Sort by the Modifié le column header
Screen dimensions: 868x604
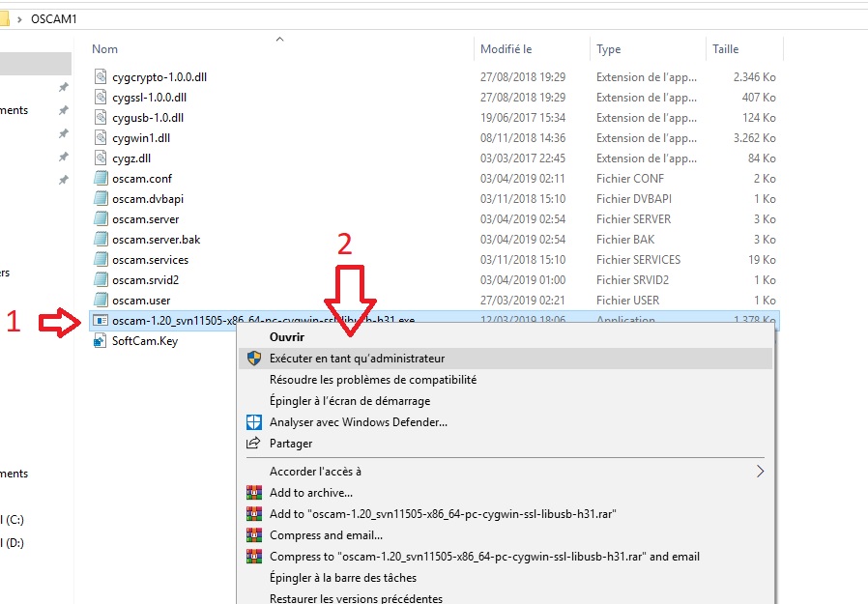(506, 48)
